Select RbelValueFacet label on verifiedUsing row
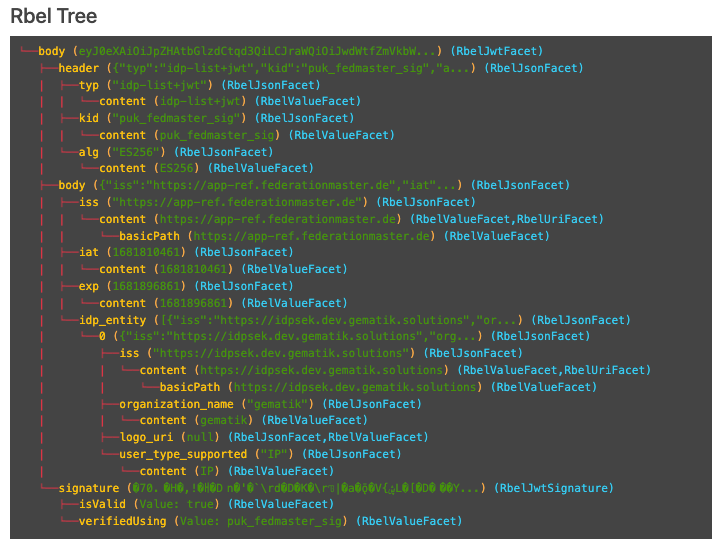 [x=409, y=521]
